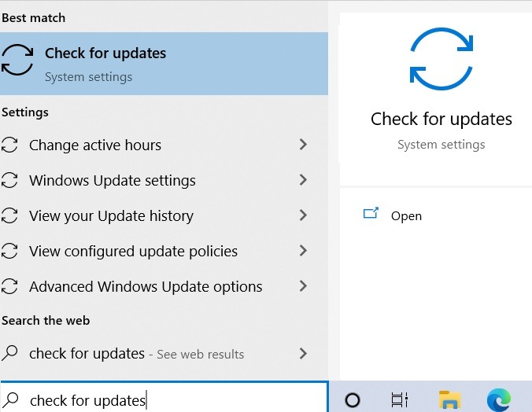
Task: Click Open in the preview pane
Action: click(406, 216)
